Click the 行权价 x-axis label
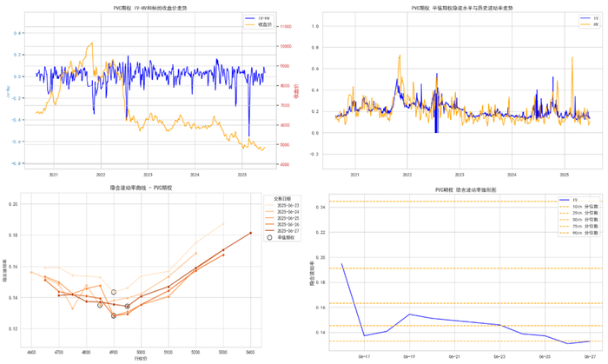This screenshot has width=608, height=364. (x=141, y=359)
